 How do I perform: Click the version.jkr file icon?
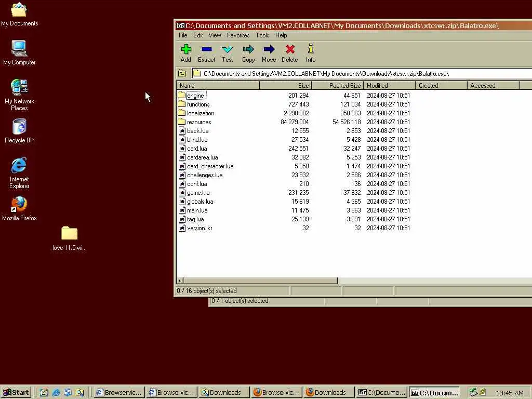click(x=182, y=228)
